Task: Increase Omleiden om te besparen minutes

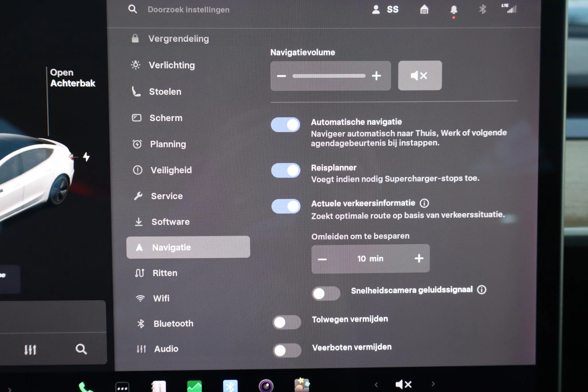Action: coord(419,258)
